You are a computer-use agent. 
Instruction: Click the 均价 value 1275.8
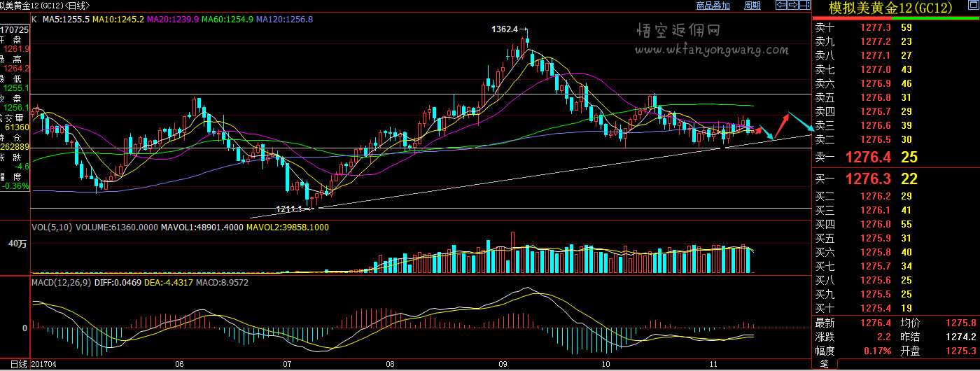[960, 323]
